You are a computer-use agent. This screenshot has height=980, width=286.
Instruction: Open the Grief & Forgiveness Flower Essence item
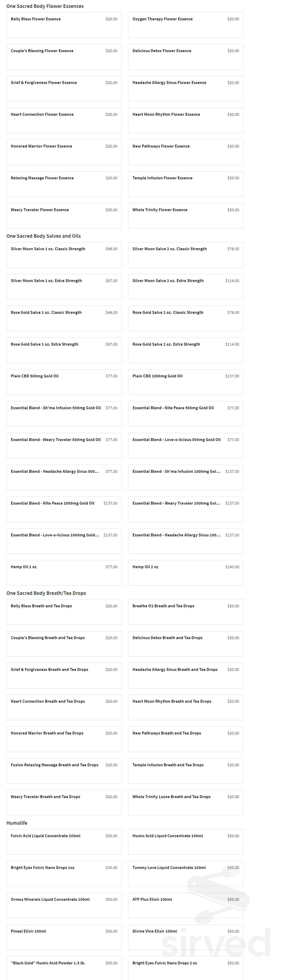pos(64,89)
